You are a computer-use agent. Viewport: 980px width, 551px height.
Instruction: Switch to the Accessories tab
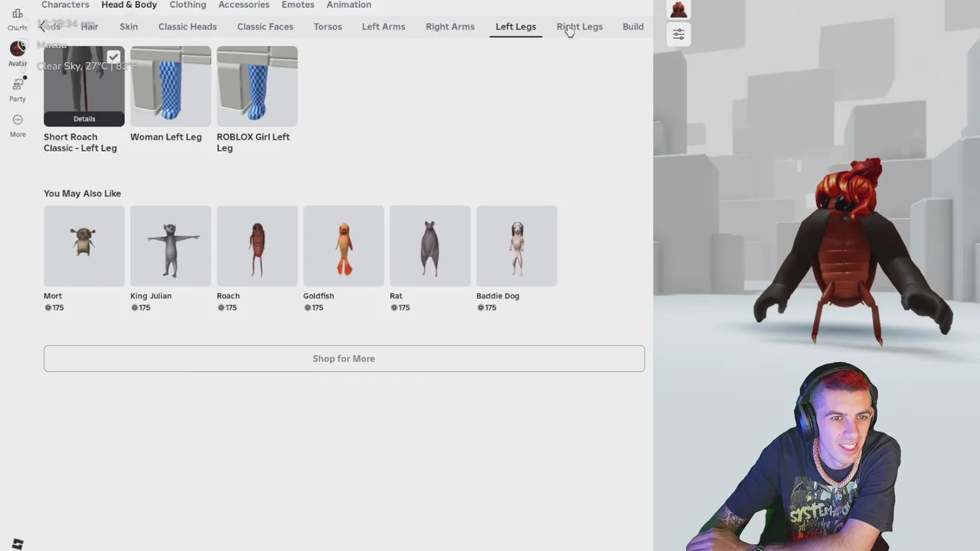coord(243,5)
